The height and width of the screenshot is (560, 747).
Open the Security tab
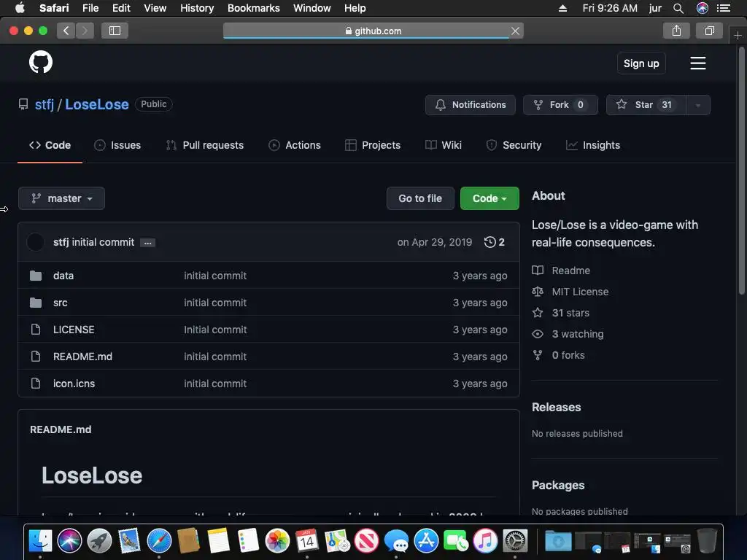[x=514, y=145]
